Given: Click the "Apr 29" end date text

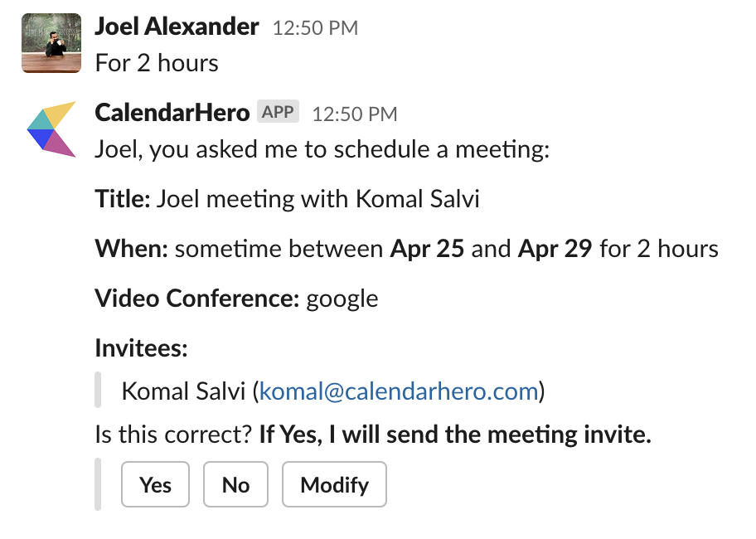Looking at the screenshot, I should click(555, 249).
